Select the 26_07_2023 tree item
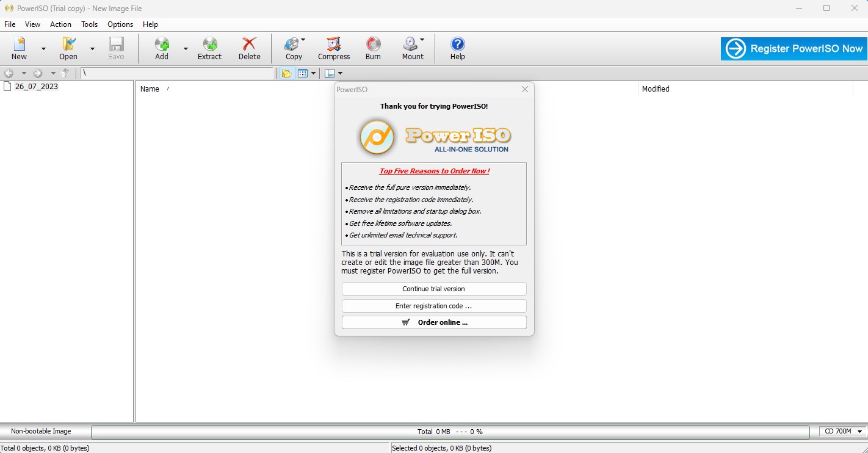 pyautogui.click(x=36, y=87)
